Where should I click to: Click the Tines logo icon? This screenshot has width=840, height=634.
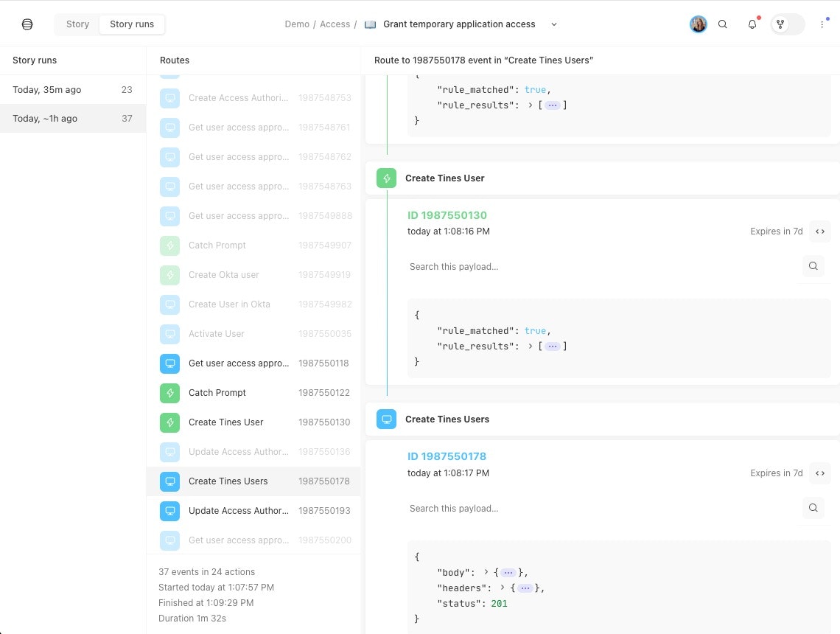click(27, 24)
